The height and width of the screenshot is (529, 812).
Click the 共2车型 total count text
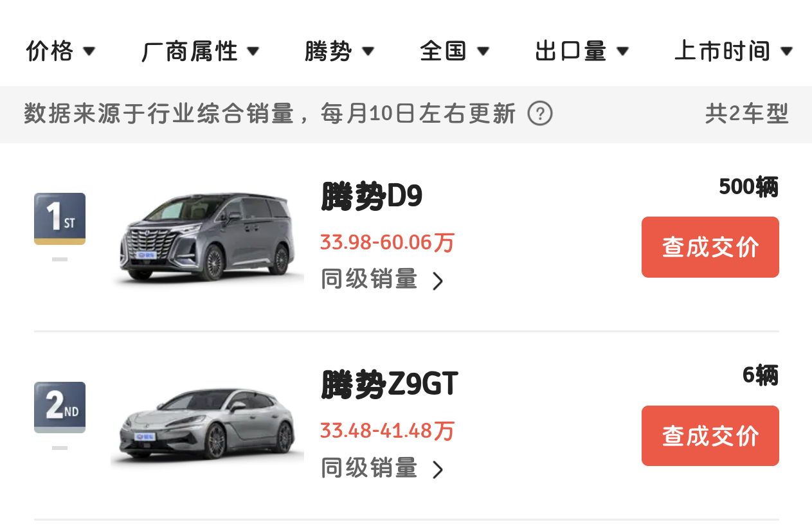[x=748, y=114]
